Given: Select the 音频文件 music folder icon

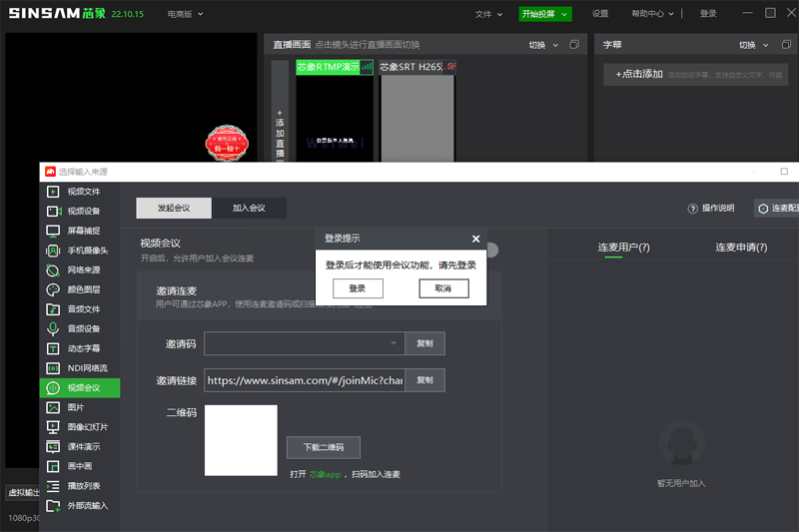Looking at the screenshot, I should pos(53,309).
